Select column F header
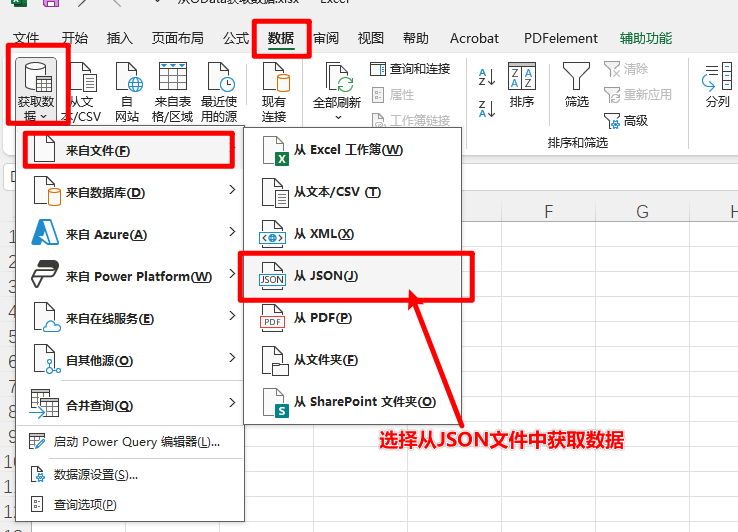The height and width of the screenshot is (532, 738). click(548, 211)
